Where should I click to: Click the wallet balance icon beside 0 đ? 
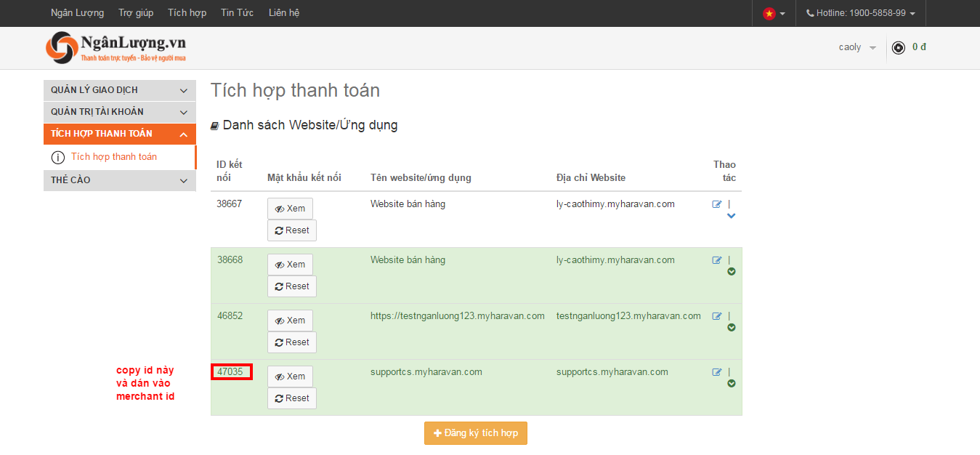pyautogui.click(x=899, y=48)
